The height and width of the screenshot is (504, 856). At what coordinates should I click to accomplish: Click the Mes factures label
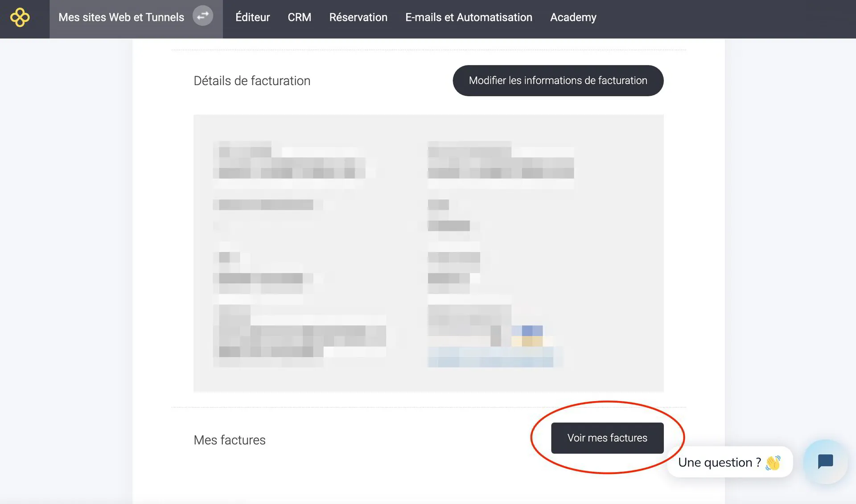[230, 440]
